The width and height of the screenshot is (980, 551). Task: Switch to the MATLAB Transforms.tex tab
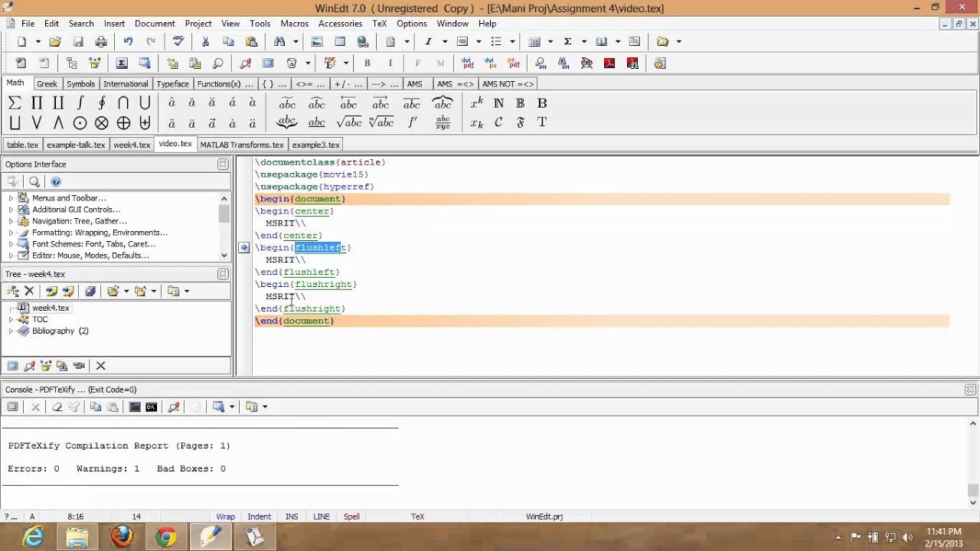[242, 145]
